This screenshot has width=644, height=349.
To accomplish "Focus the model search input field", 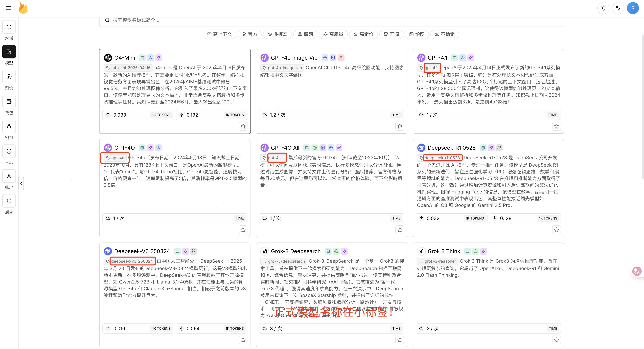I will (325, 20).
